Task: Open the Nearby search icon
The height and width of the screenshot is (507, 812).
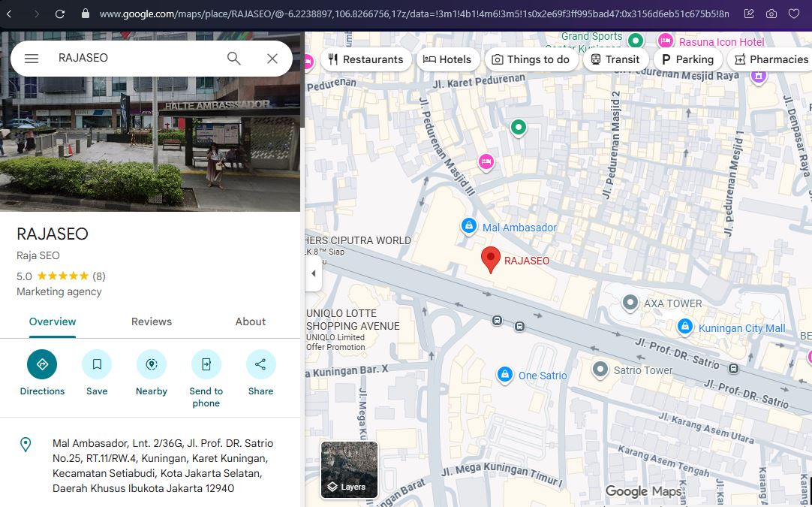Action: [x=152, y=364]
